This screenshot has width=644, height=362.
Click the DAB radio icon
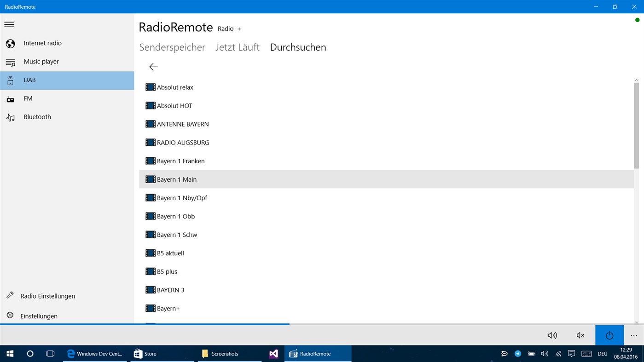[x=10, y=80]
